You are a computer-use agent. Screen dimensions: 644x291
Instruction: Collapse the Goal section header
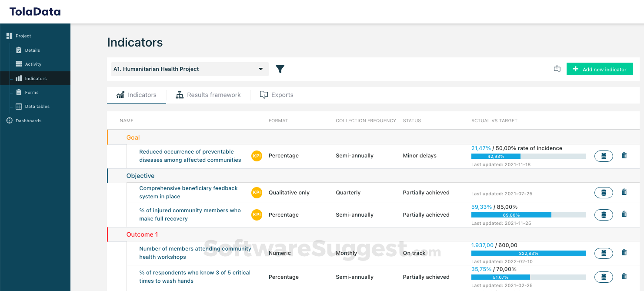click(x=133, y=137)
